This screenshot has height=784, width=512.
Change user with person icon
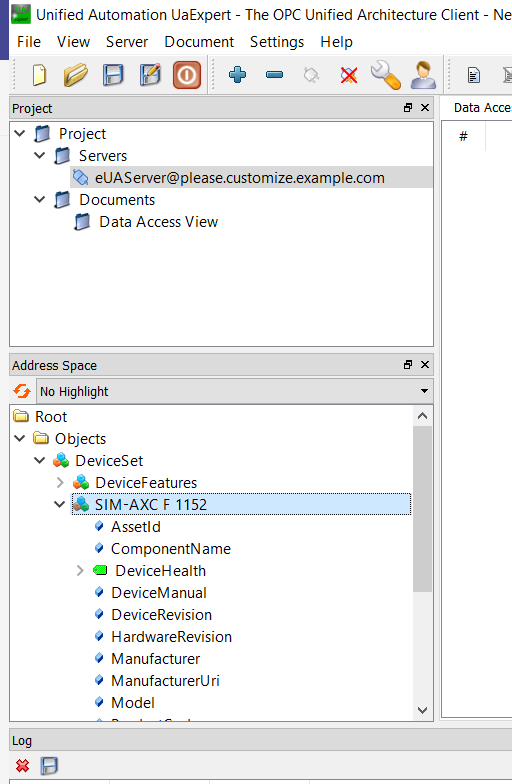423,75
